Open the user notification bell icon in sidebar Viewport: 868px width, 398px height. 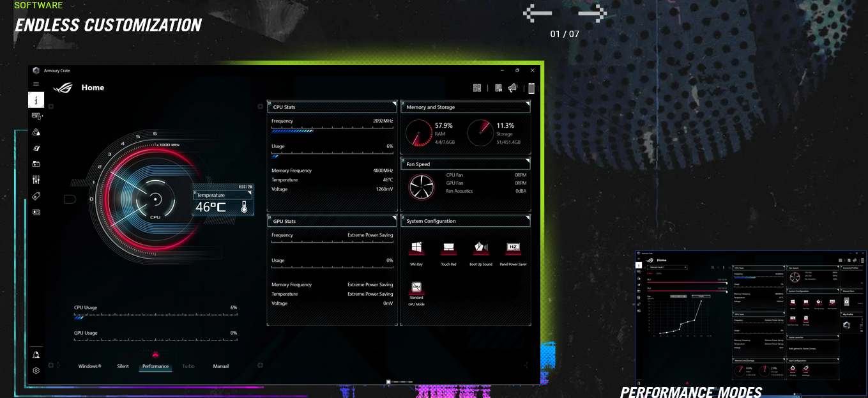[x=36, y=355]
